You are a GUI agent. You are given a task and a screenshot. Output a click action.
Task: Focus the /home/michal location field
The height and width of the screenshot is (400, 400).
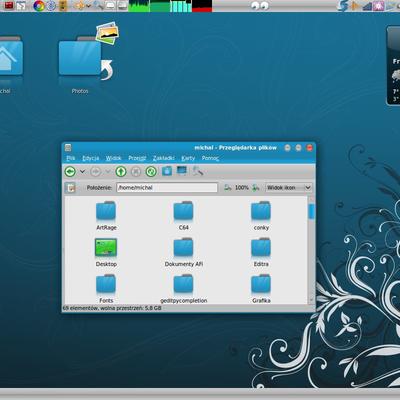(x=167, y=188)
